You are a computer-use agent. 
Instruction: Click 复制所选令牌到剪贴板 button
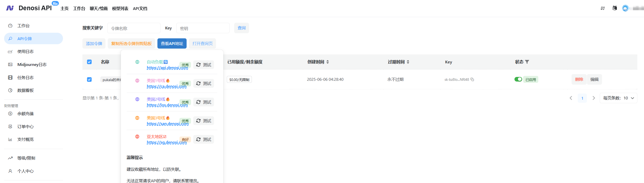pyautogui.click(x=131, y=43)
